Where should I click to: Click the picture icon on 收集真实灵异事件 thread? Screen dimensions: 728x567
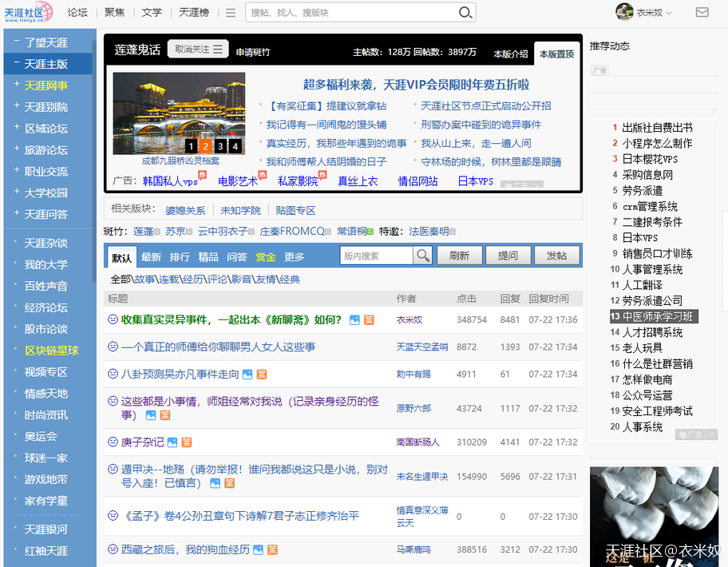[x=354, y=320]
